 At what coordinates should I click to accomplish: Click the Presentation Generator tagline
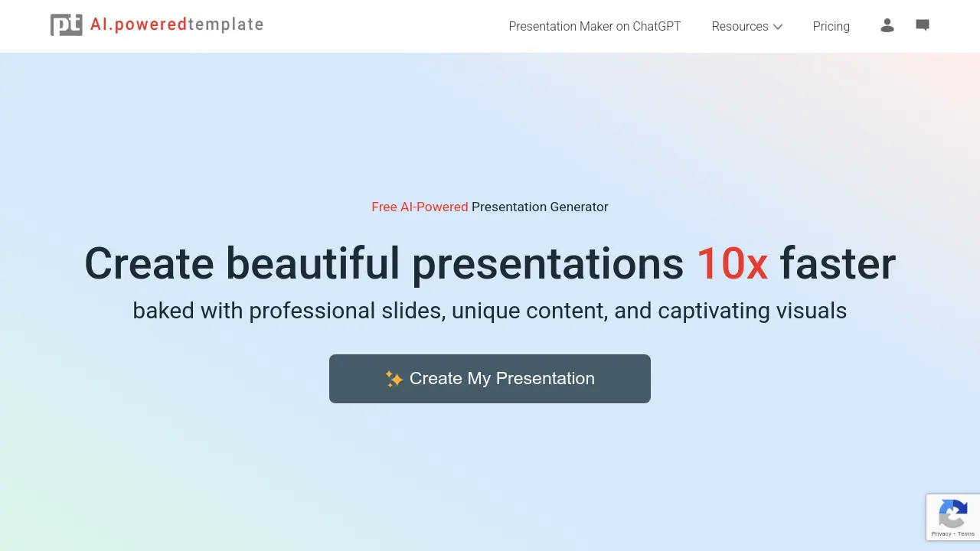pos(539,207)
